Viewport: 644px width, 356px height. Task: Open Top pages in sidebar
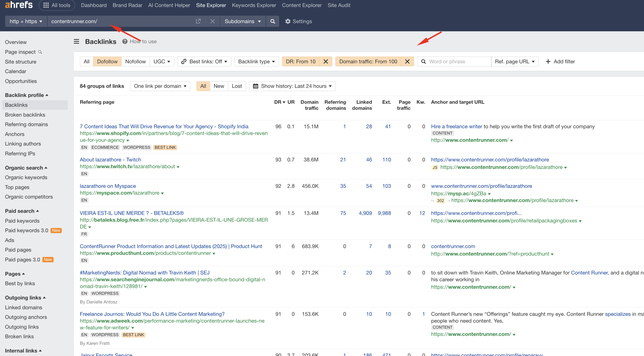point(17,187)
